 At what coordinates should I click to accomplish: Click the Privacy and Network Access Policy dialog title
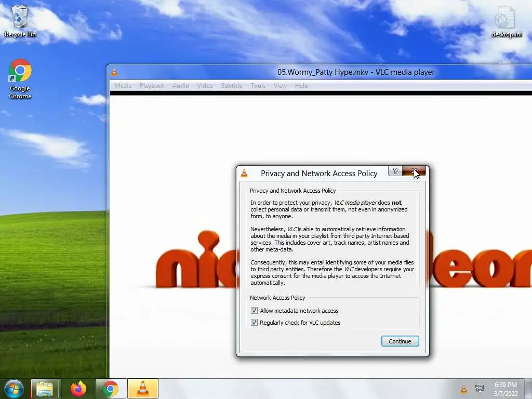[x=319, y=174]
